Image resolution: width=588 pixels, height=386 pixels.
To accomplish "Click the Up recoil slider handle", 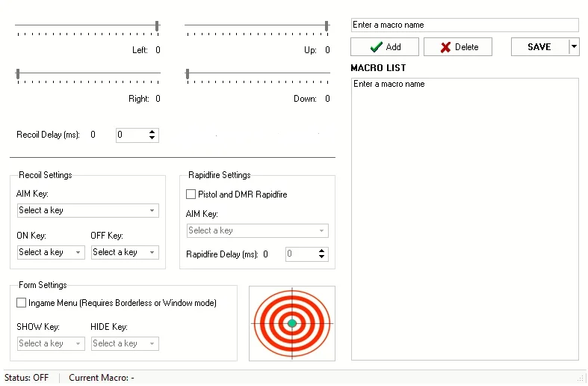I will (327, 26).
